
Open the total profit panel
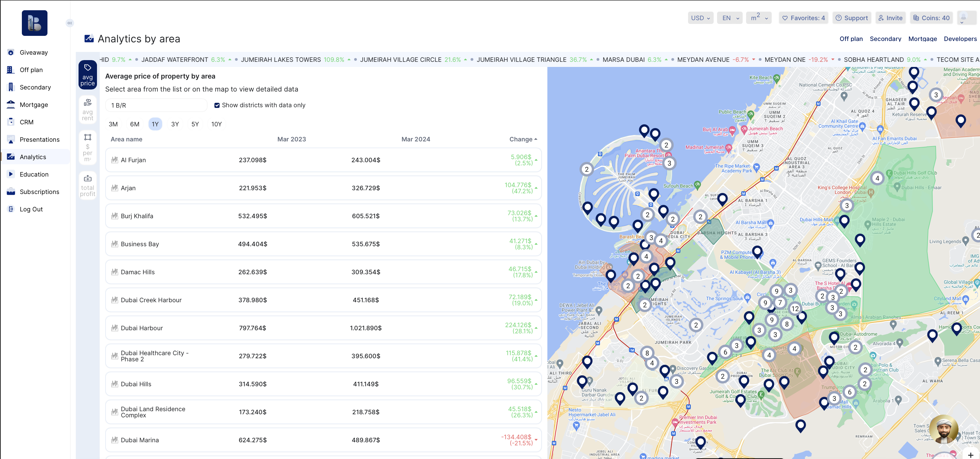87,185
